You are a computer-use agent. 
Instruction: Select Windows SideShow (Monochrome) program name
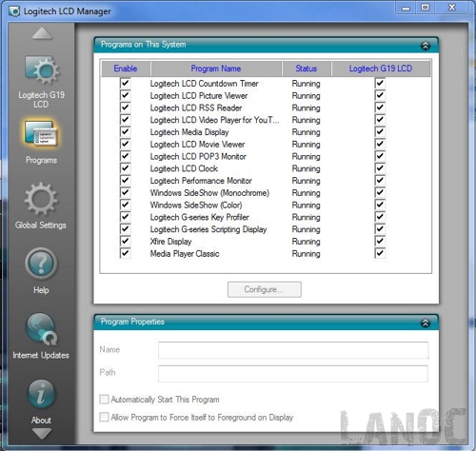(209, 193)
